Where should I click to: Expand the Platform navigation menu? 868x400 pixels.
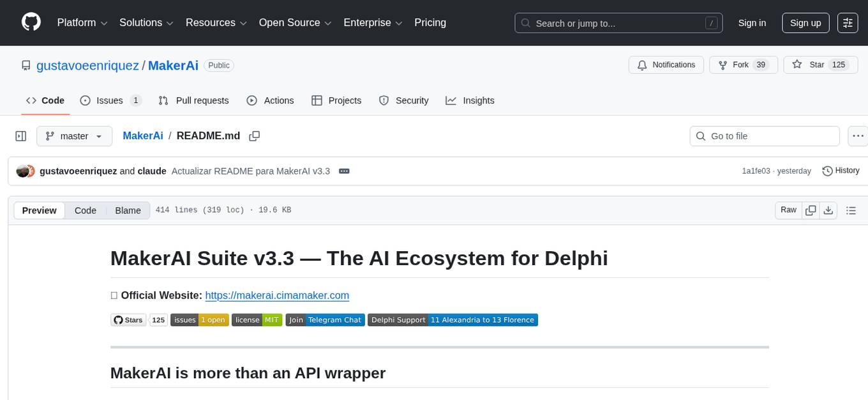click(x=83, y=23)
